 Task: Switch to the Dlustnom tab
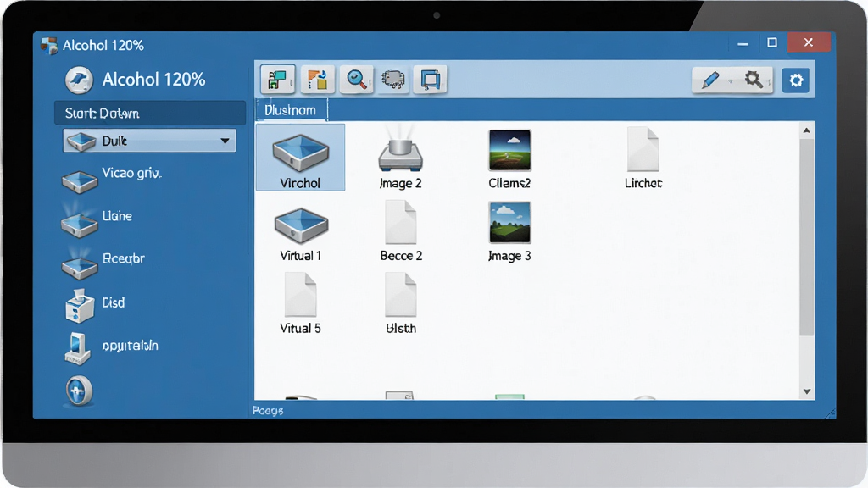(x=291, y=110)
